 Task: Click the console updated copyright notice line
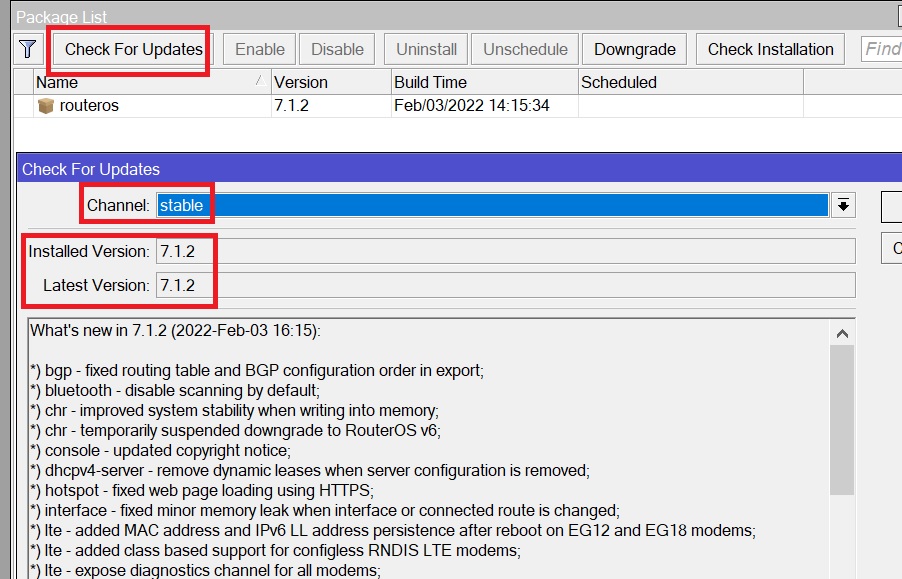pyautogui.click(x=160, y=451)
